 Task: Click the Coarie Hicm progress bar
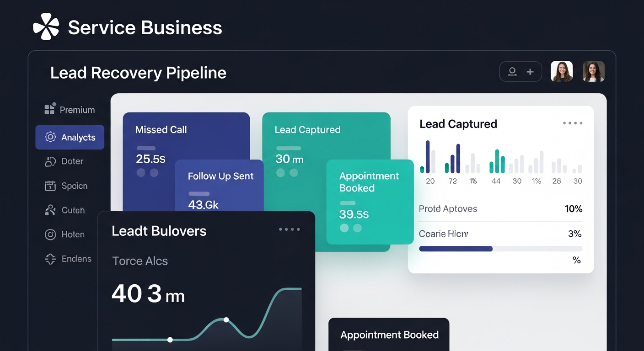pos(501,249)
